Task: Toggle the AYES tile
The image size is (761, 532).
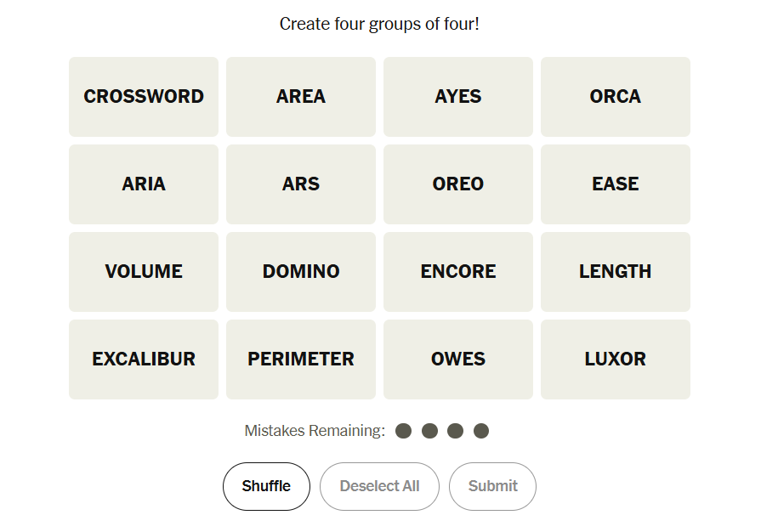Action: click(x=458, y=97)
